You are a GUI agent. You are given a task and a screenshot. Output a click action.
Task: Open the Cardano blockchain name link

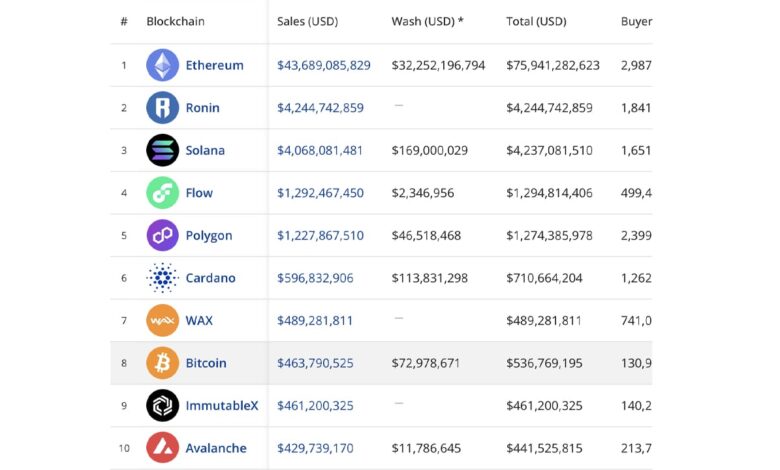click(210, 278)
